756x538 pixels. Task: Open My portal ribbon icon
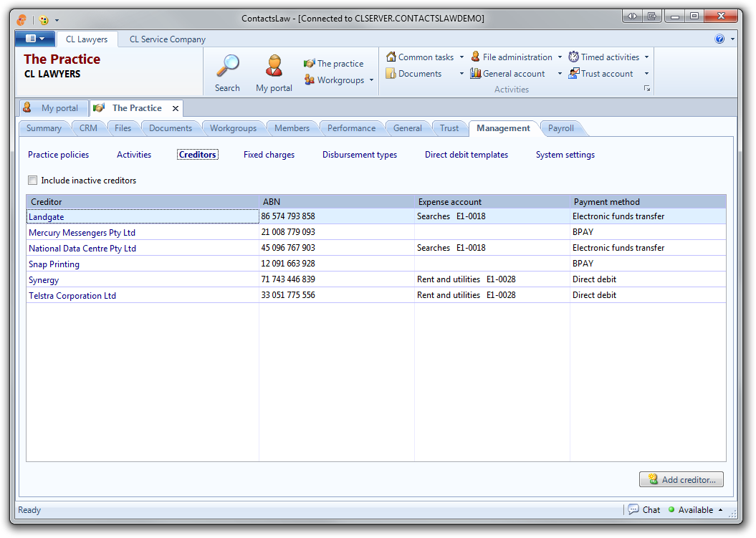click(x=274, y=66)
